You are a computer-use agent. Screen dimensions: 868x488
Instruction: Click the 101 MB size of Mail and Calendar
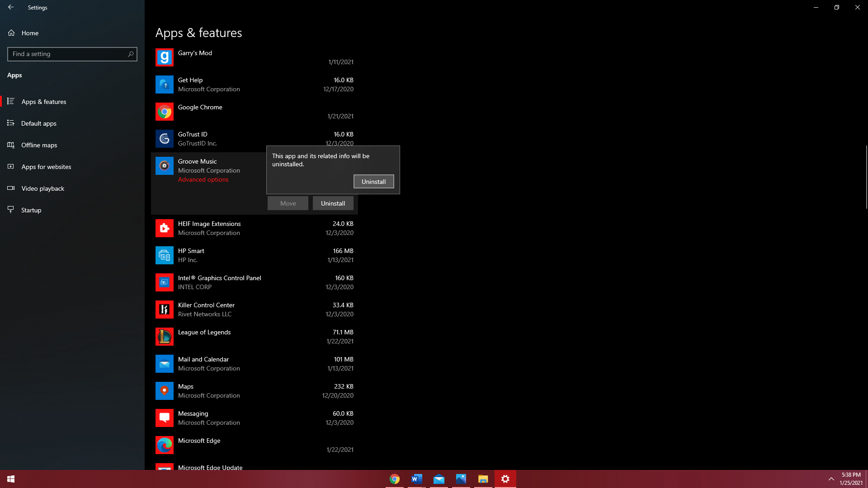coord(344,359)
